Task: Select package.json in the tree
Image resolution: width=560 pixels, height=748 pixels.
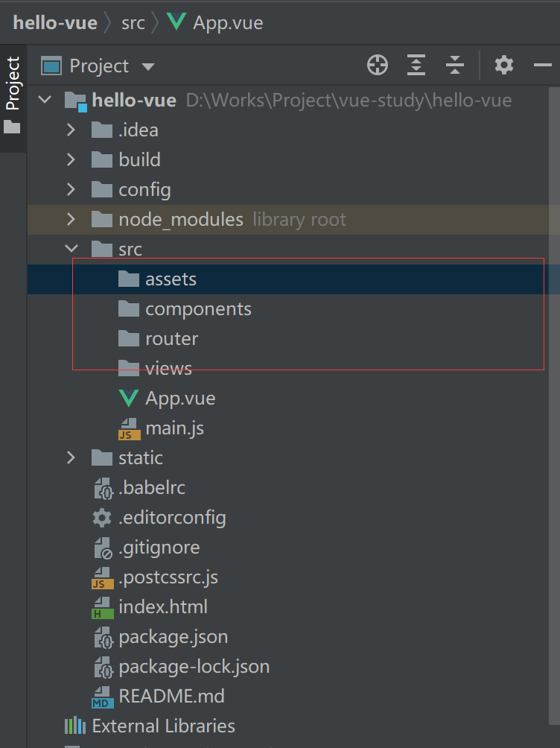Action: tap(173, 637)
